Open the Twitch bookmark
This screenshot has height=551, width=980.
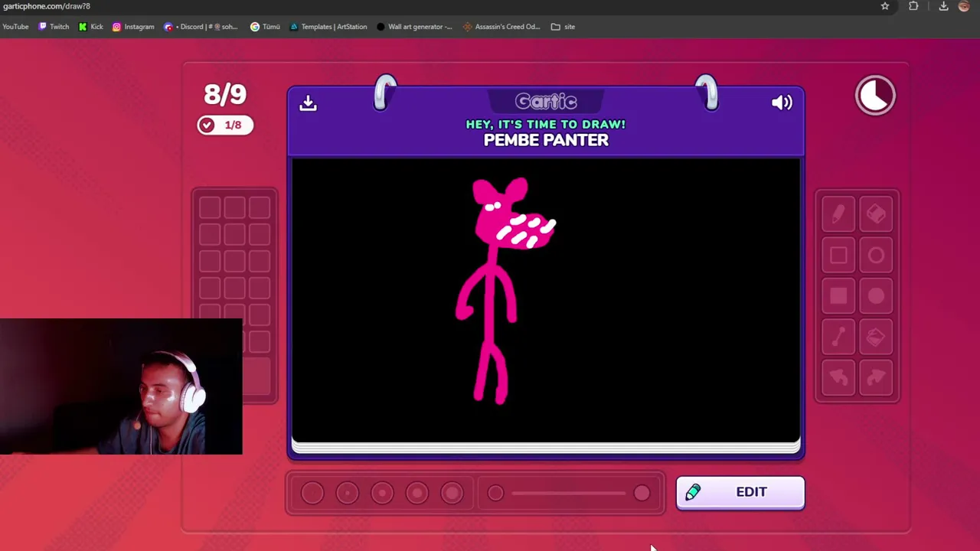(54, 27)
